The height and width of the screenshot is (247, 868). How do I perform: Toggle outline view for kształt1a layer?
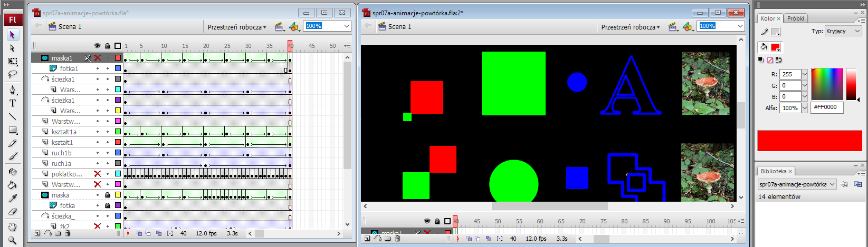pyautogui.click(x=118, y=132)
